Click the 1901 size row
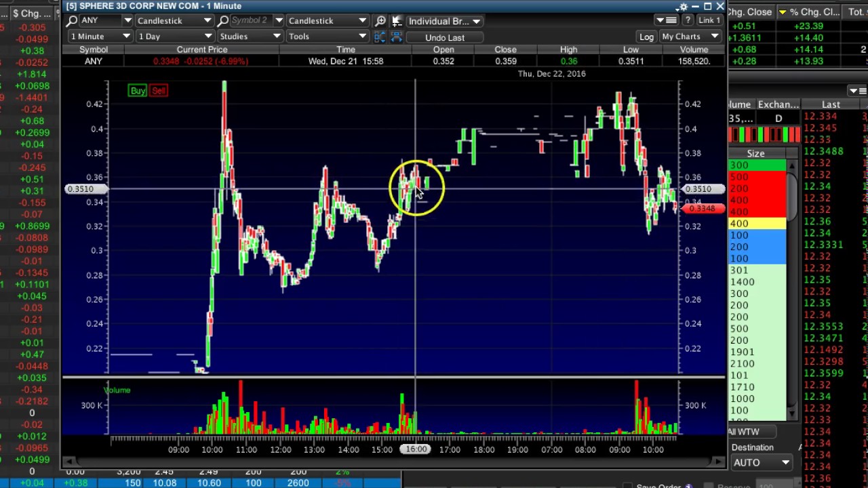This screenshot has height=488, width=868. (x=756, y=352)
